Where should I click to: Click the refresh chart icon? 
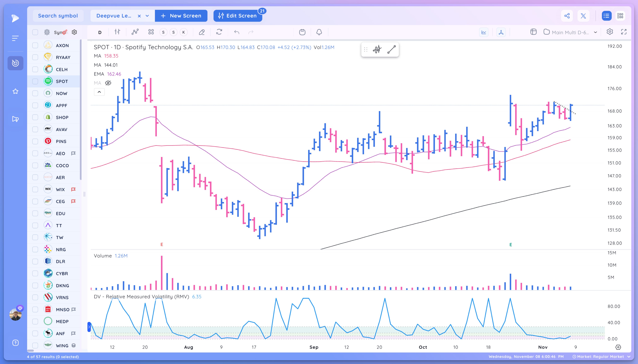coord(219,32)
